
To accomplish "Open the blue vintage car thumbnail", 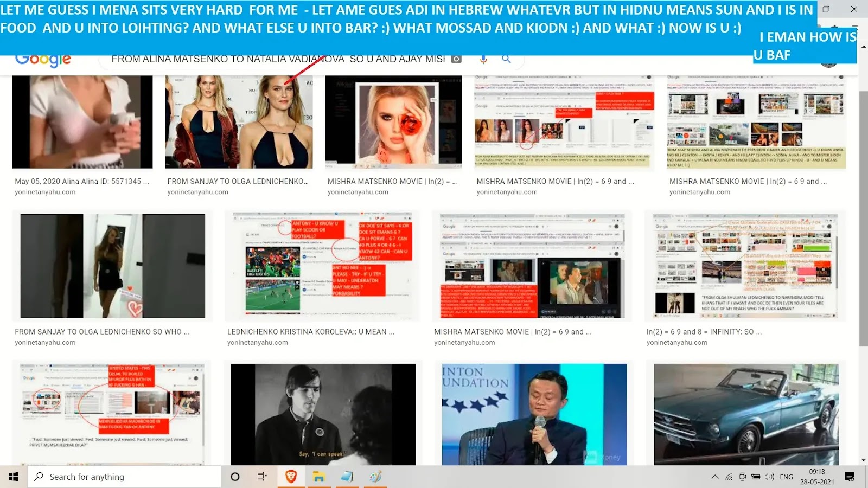I will [x=746, y=414].
